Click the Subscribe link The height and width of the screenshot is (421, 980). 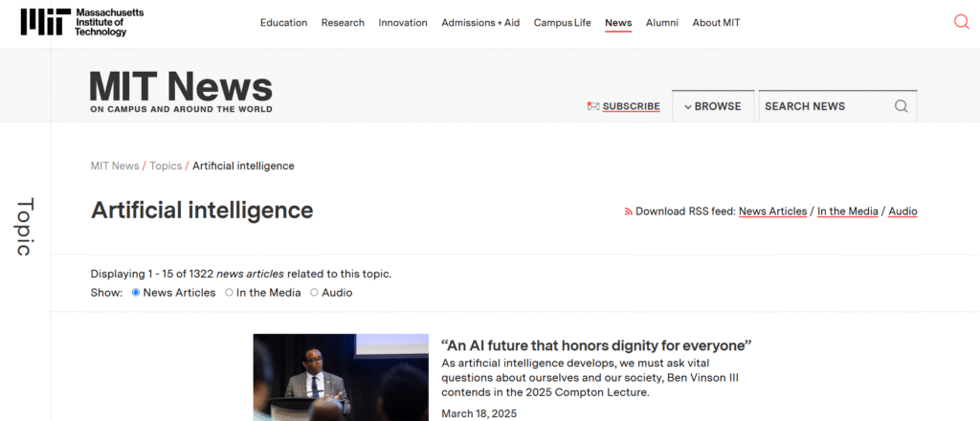(631, 106)
